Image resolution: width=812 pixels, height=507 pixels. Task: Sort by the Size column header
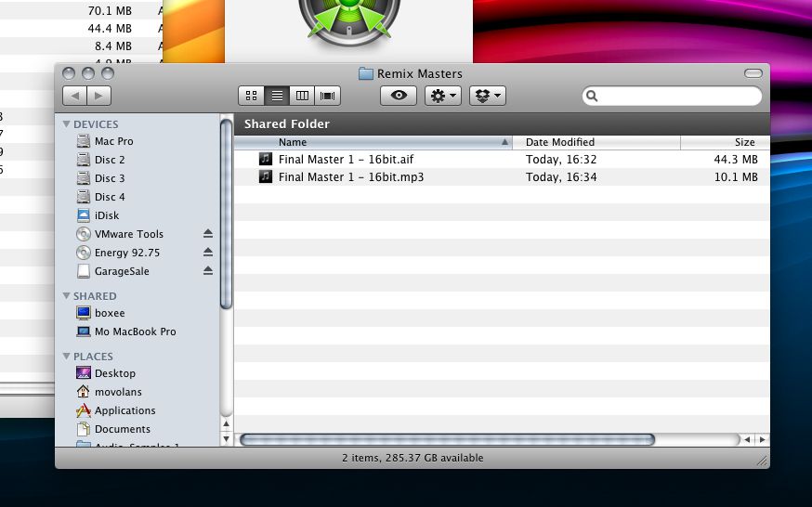(x=725, y=142)
